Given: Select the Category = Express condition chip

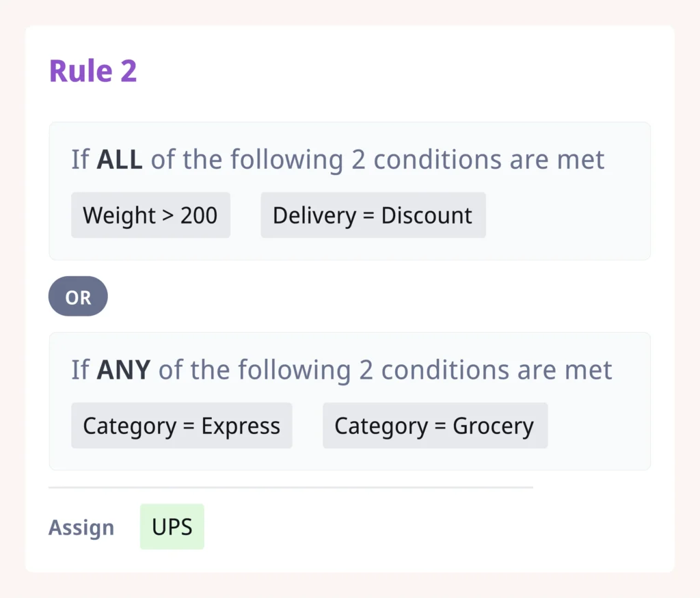Looking at the screenshot, I should pyautogui.click(x=181, y=426).
